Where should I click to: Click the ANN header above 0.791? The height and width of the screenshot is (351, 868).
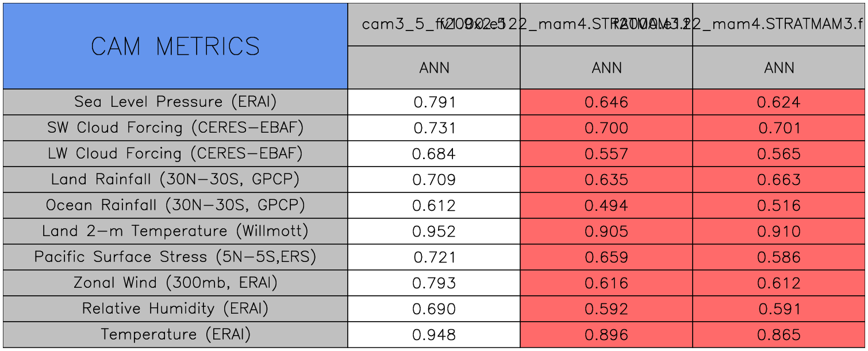[434, 68]
